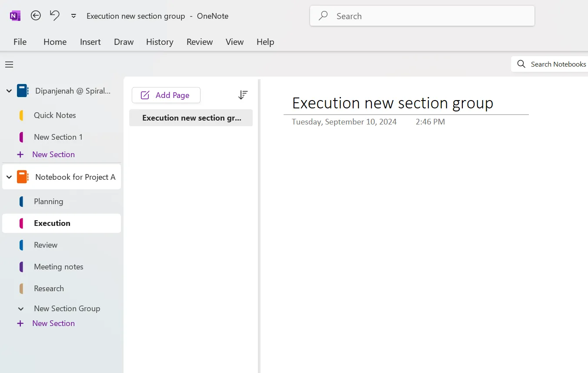Collapse the Notebook for Project A chevron
Viewport: 588px width, 373px height.
click(x=9, y=177)
